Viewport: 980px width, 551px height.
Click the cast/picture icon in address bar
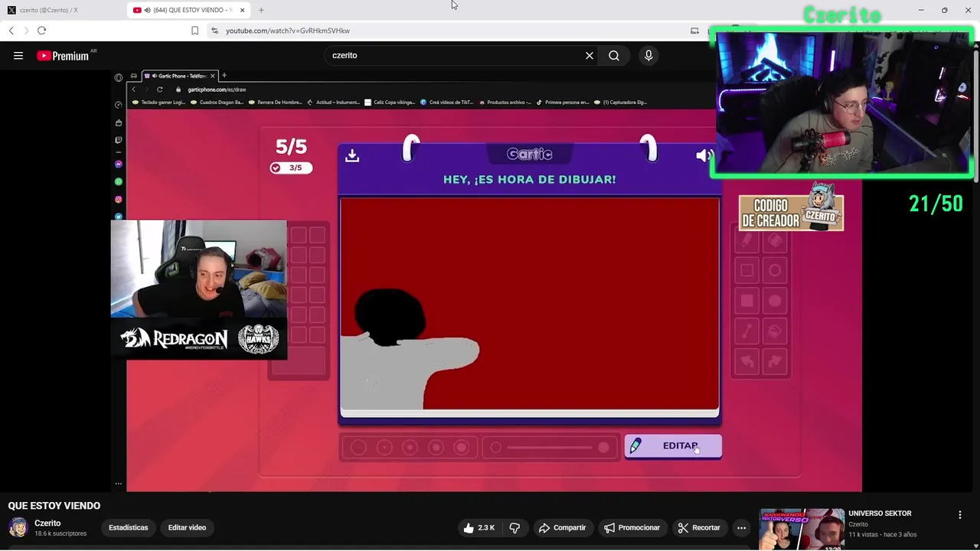694,31
